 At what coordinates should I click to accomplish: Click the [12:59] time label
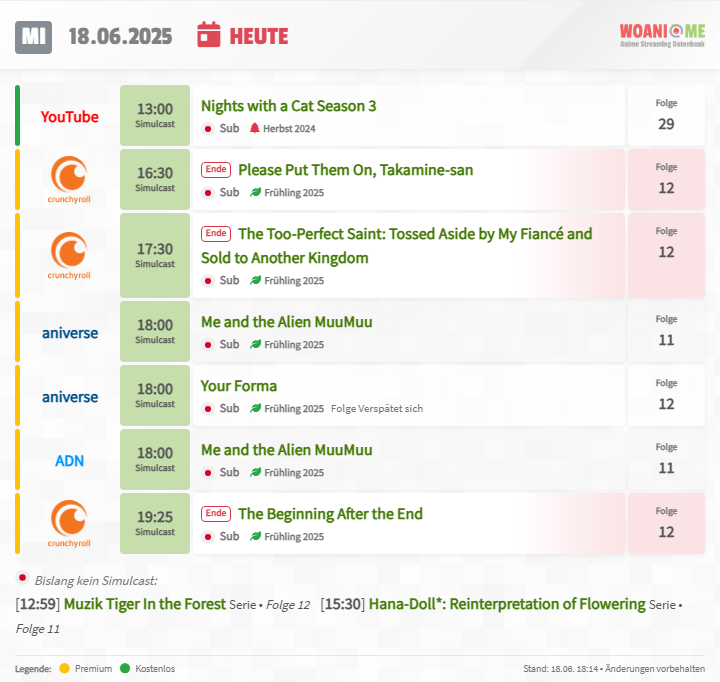pos(38,604)
